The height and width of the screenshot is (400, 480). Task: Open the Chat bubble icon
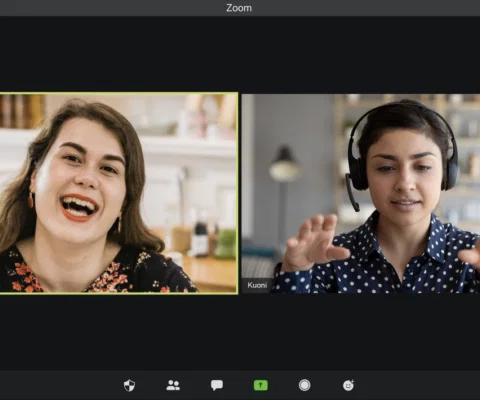(217, 385)
